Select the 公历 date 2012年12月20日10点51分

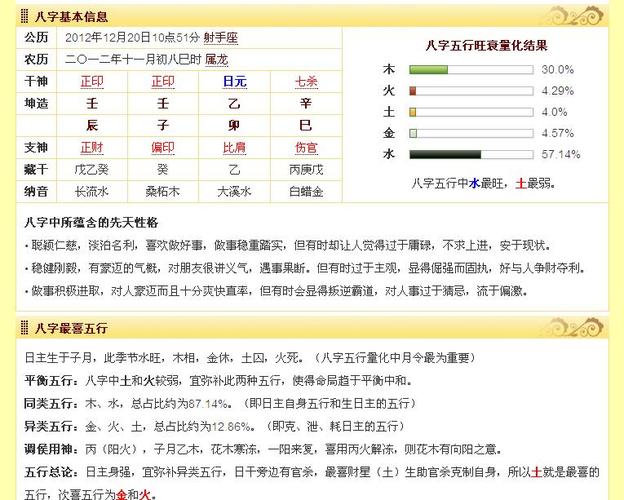[132, 38]
